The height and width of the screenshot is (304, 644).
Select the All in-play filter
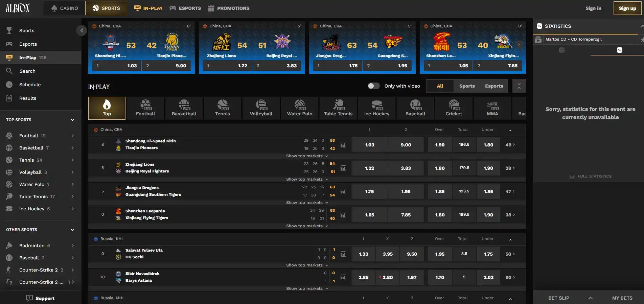coord(440,86)
